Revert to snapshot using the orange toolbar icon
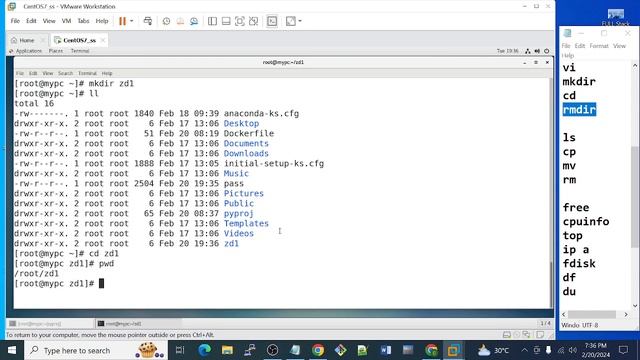640x360 pixels. click(x=180, y=21)
